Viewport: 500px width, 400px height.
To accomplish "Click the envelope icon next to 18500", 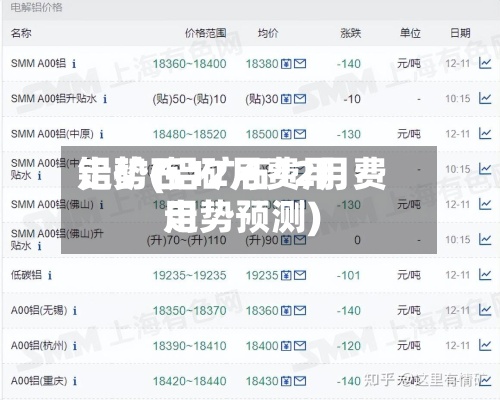I will point(300,134).
